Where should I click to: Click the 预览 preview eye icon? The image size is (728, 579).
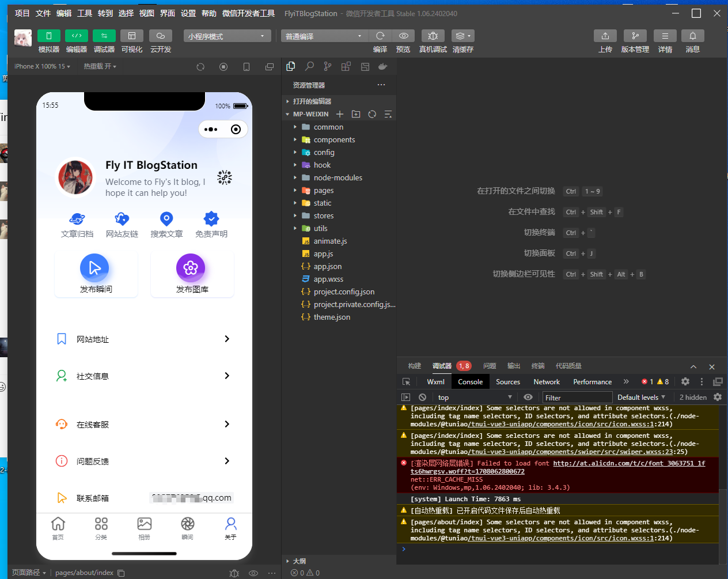(404, 36)
